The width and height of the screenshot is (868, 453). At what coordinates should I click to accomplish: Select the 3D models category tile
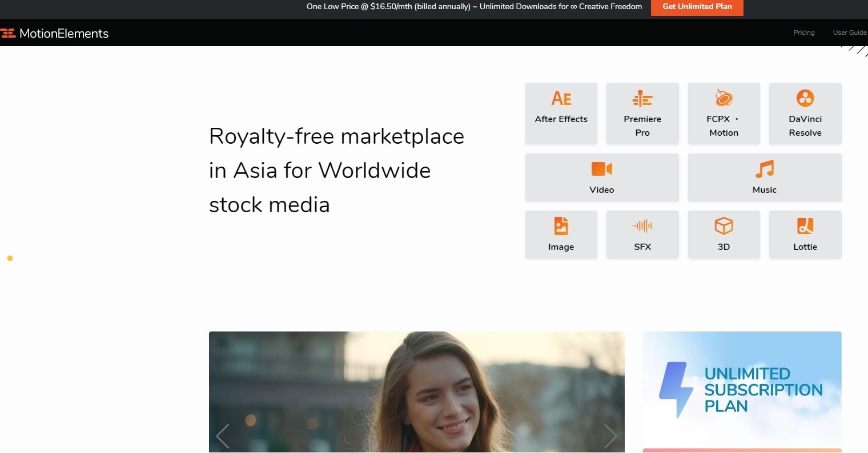pyautogui.click(x=724, y=234)
